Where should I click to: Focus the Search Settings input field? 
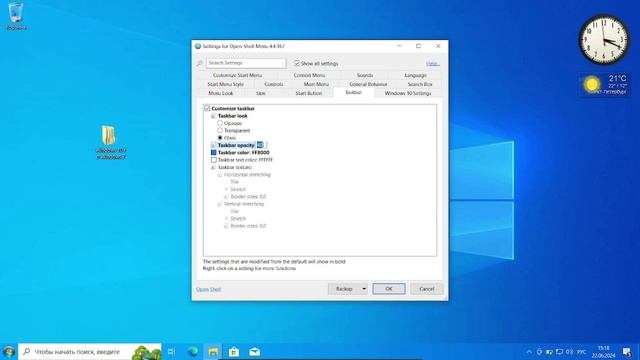click(x=246, y=63)
